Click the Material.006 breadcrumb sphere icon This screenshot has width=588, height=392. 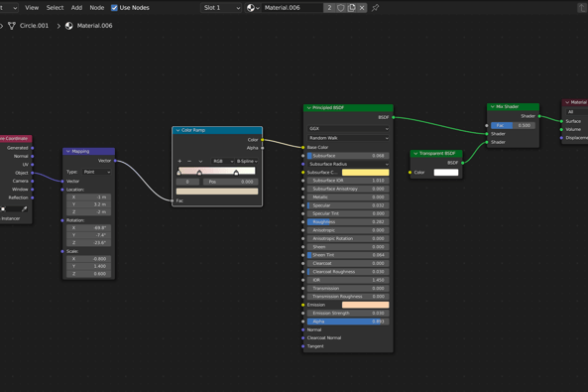[x=69, y=26]
